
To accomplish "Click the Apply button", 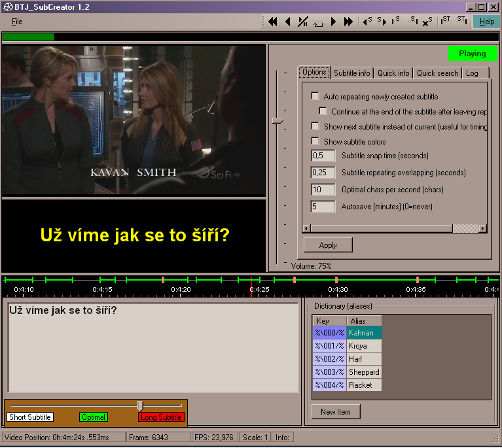I will click(328, 245).
